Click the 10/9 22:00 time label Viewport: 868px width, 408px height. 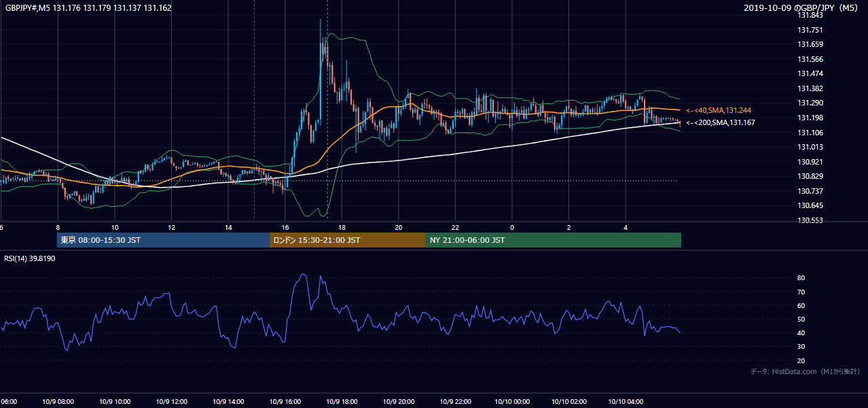(x=455, y=401)
